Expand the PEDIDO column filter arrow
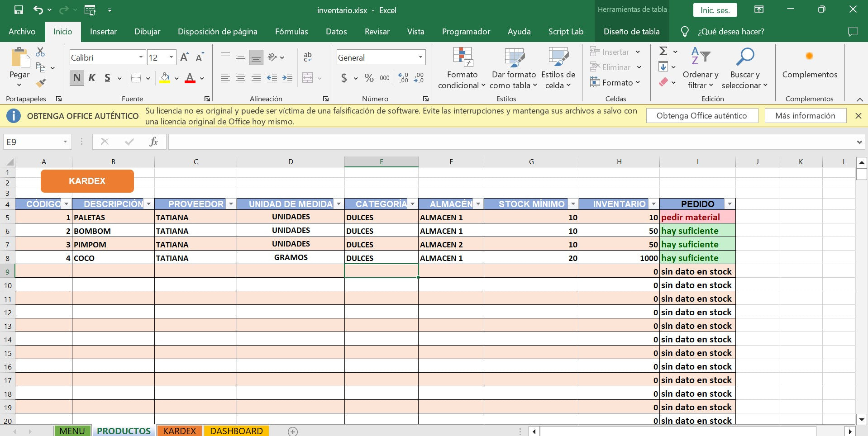The height and width of the screenshot is (436, 868). click(729, 204)
